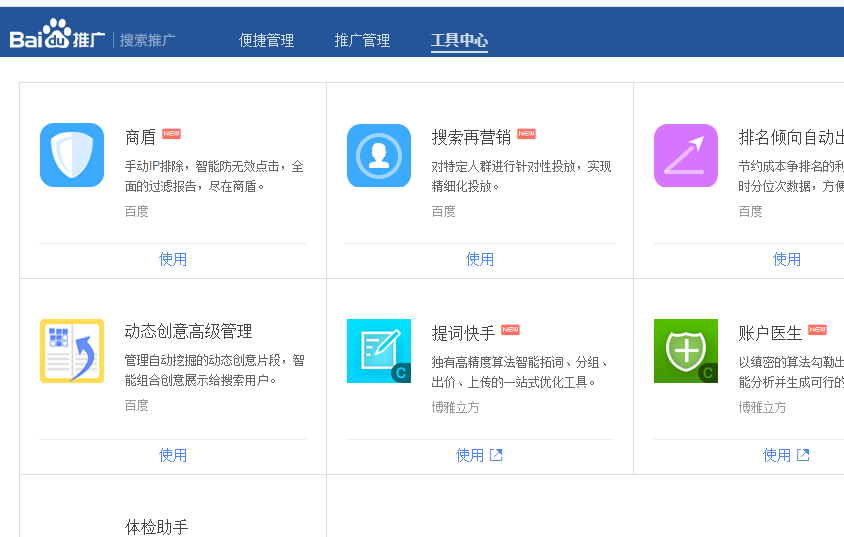Click 独有高精度算法智能拓词 description
This screenshot has width=844, height=537.
point(519,372)
